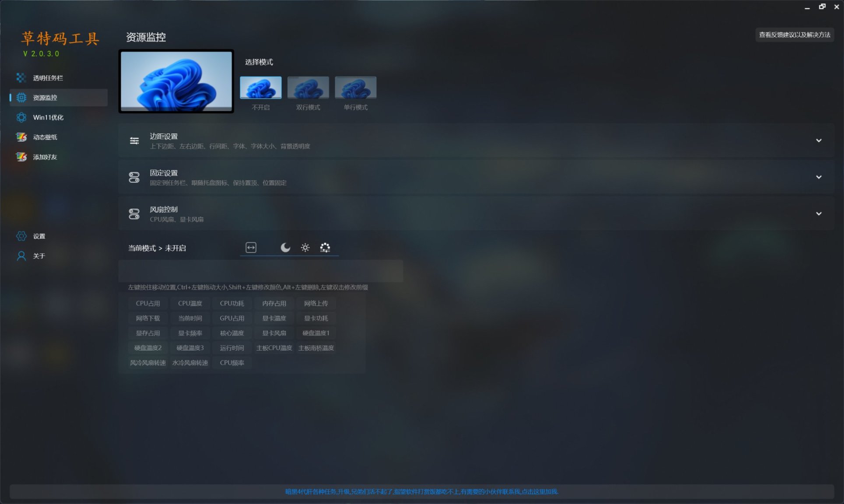Click the 边距设置 sliders icon
844x504 pixels.
[x=134, y=140]
